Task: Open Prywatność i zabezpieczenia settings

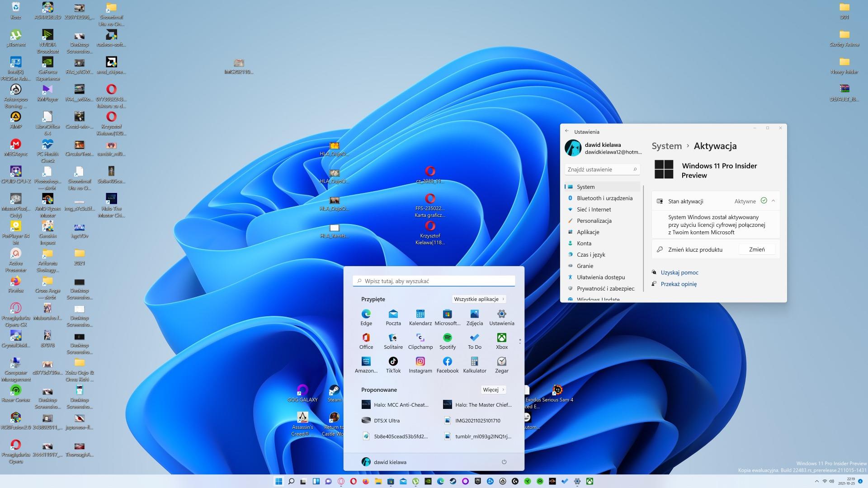Action: 602,288
